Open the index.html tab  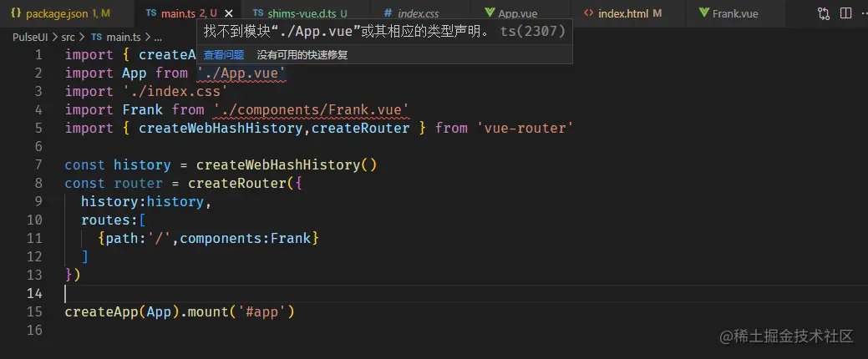point(627,13)
